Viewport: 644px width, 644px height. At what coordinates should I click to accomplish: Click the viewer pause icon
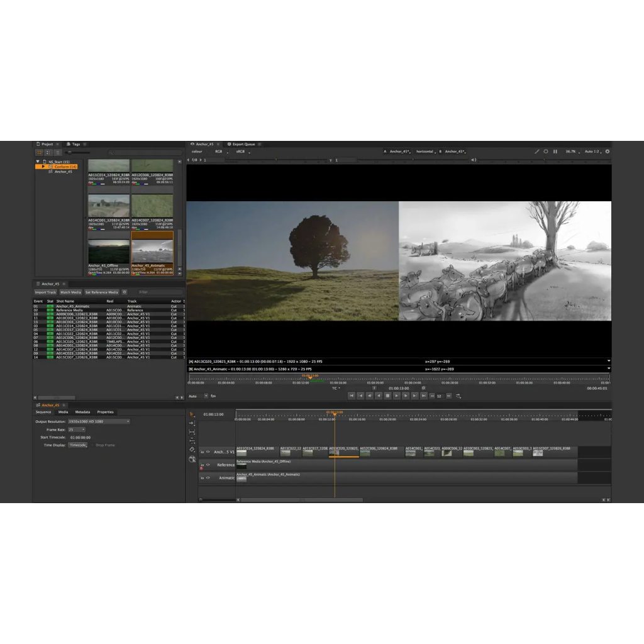point(555,152)
